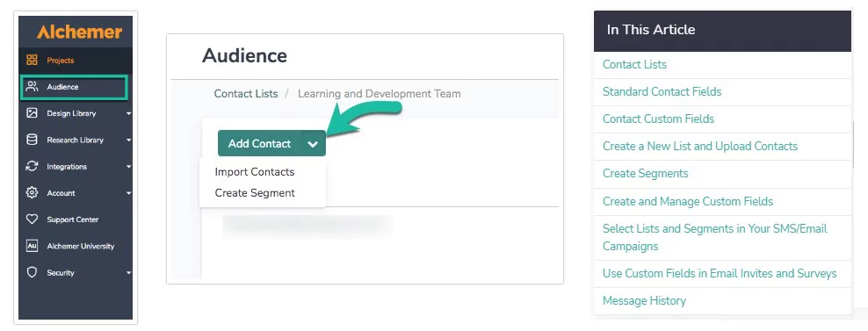Go to the Contact Lists breadcrumb link
868x331 pixels.
246,94
